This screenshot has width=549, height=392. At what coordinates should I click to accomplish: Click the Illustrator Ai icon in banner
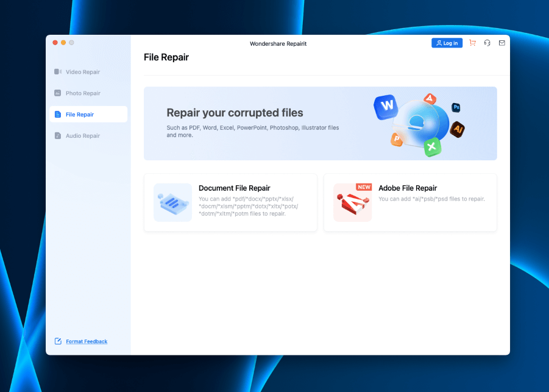[x=458, y=129]
